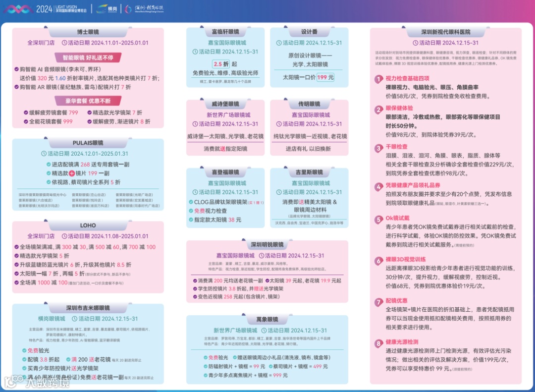Click the bullet before CLOG品牌钛架眼镜架
This screenshot has width=535, height=392.
click(x=191, y=202)
